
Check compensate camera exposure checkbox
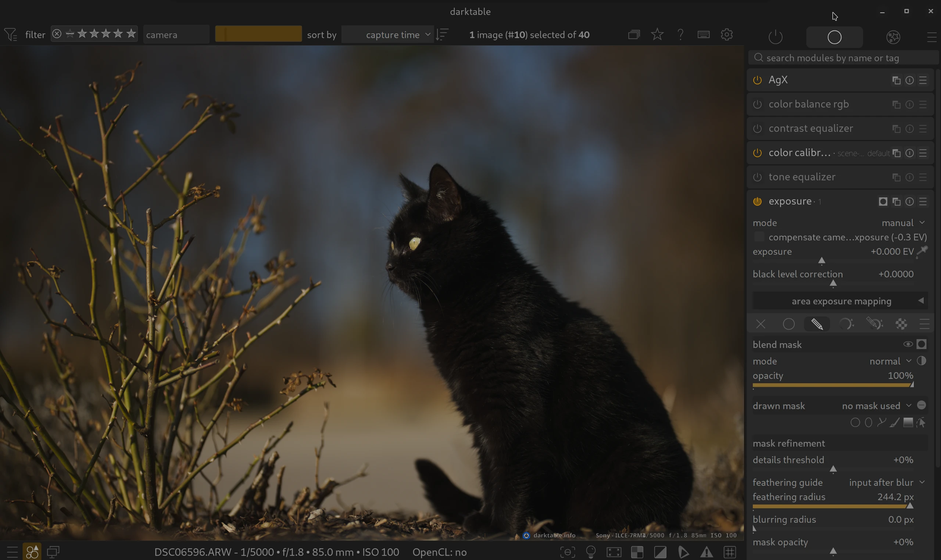pos(759,237)
